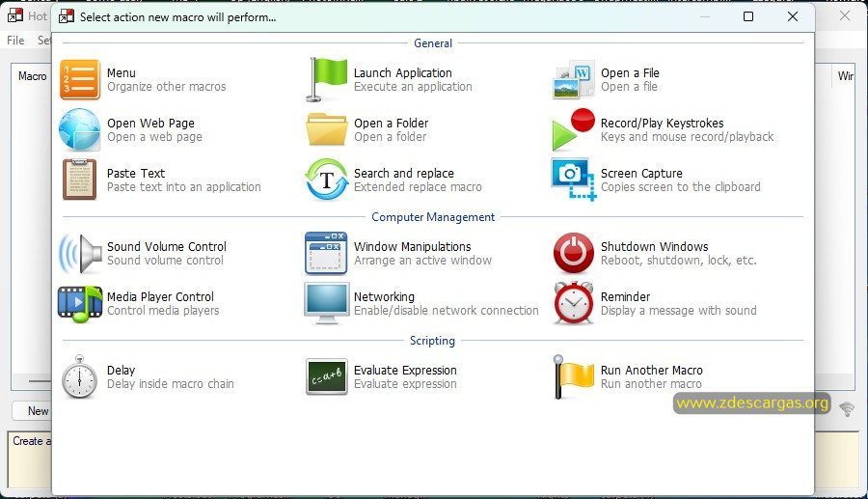The width and height of the screenshot is (868, 499).
Task: Select the Screen Capture action label
Action: (x=641, y=174)
